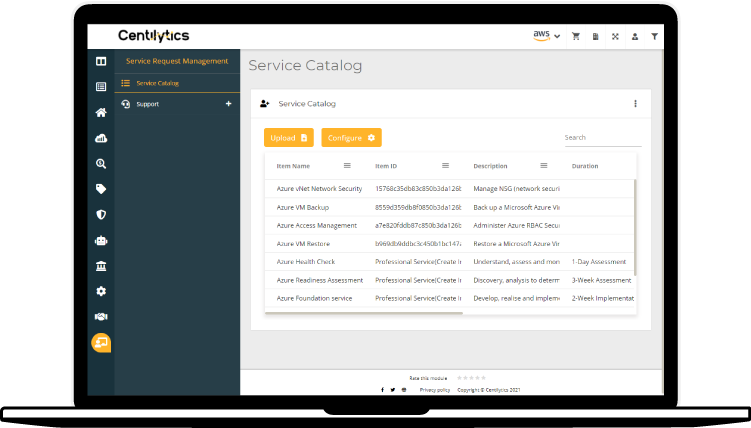Screen dimensions: 751x428
Task: Open the Privacy policy link
Action: coord(435,390)
